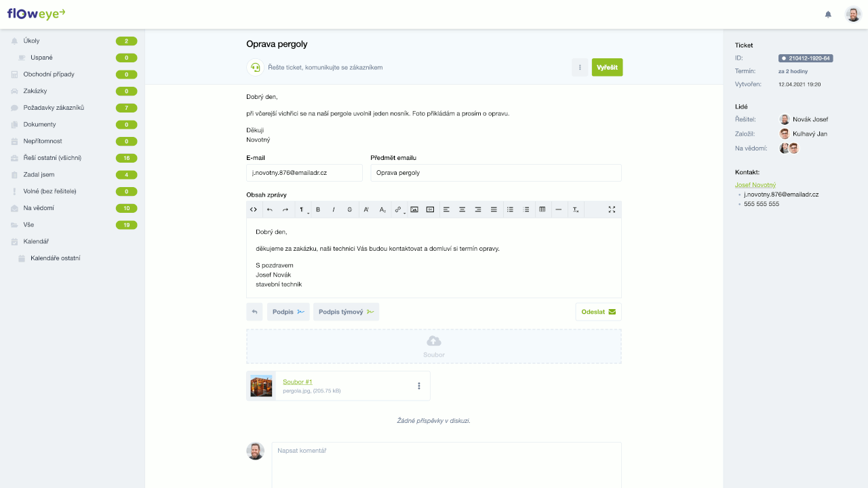Open the Josef Novotný contact link
The image size is (868, 488).
[755, 184]
